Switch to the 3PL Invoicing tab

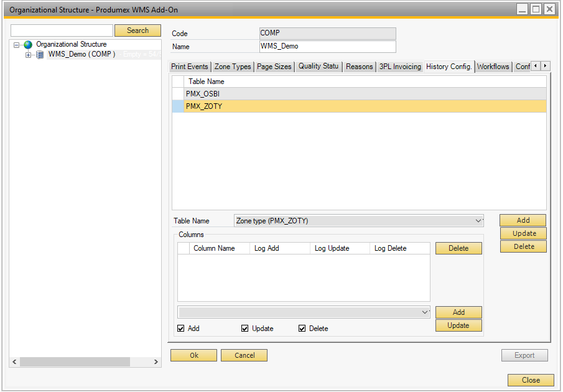(x=400, y=67)
